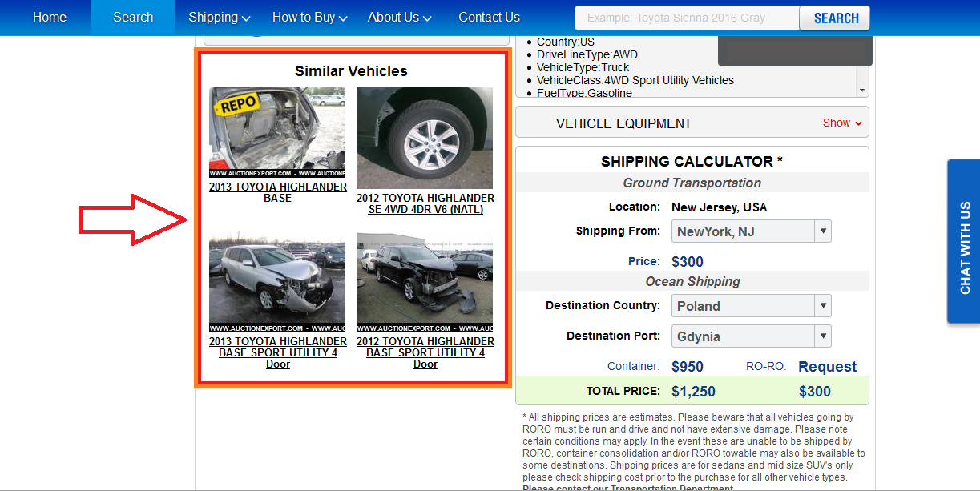Click the VehicleType:Truck spec line
The height and width of the screenshot is (491, 980).
pyautogui.click(x=583, y=67)
